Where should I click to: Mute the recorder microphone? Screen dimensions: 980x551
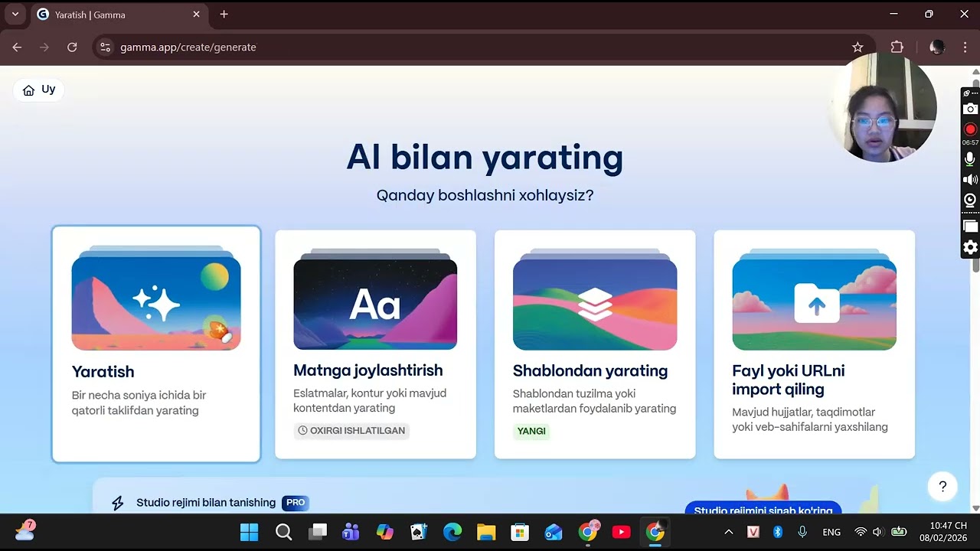[970, 158]
